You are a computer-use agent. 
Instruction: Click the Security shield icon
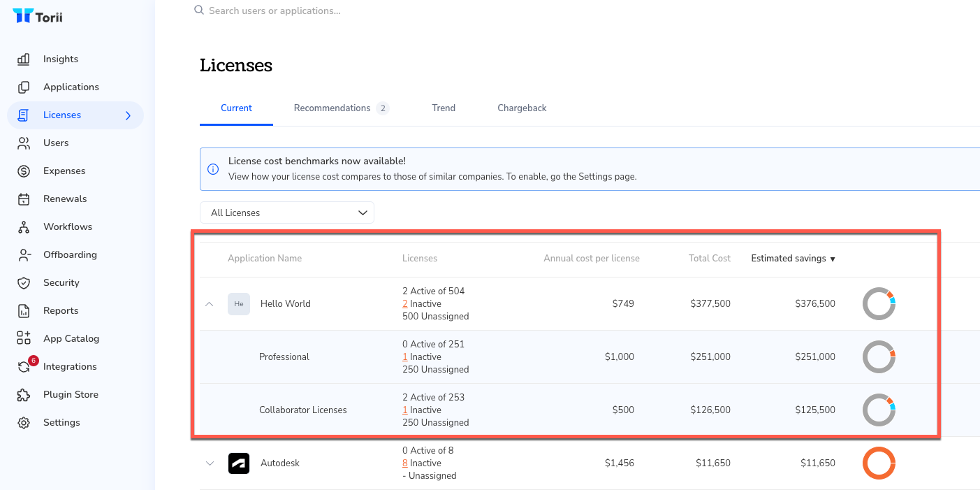24,283
